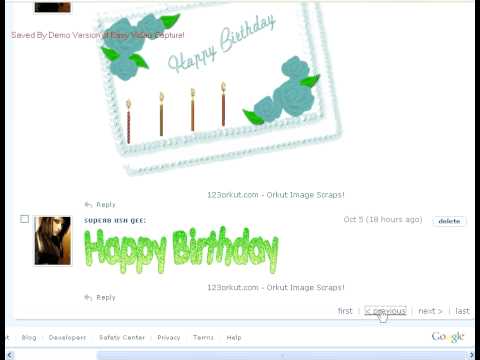Click the horizontal scrollbar left arrow
Screen dimensions: 480x360
(x=10, y=355)
